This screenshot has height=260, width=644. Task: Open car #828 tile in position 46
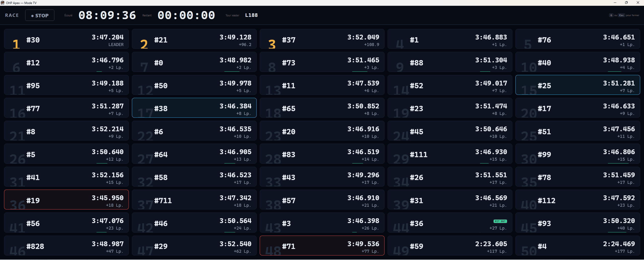point(66,246)
